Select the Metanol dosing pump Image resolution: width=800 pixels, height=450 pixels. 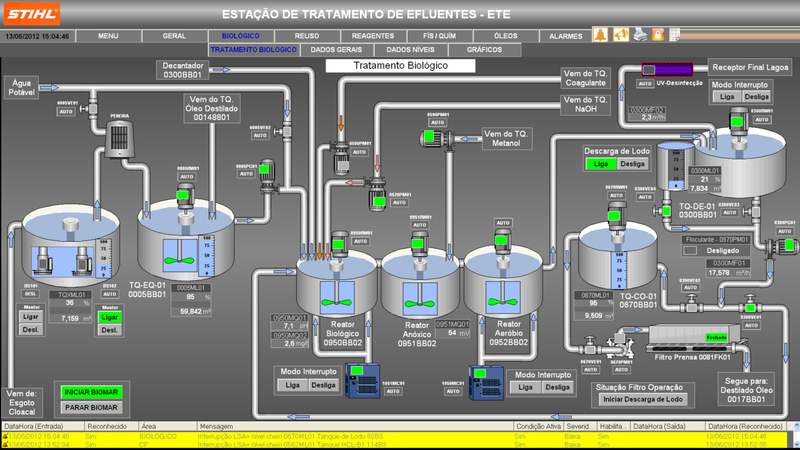pyautogui.click(x=434, y=138)
